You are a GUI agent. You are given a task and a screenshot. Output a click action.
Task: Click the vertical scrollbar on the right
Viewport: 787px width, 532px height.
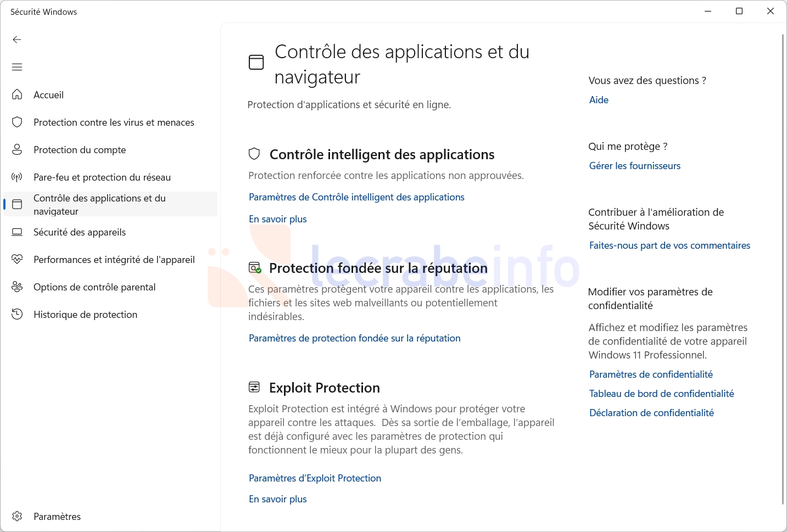(783, 269)
